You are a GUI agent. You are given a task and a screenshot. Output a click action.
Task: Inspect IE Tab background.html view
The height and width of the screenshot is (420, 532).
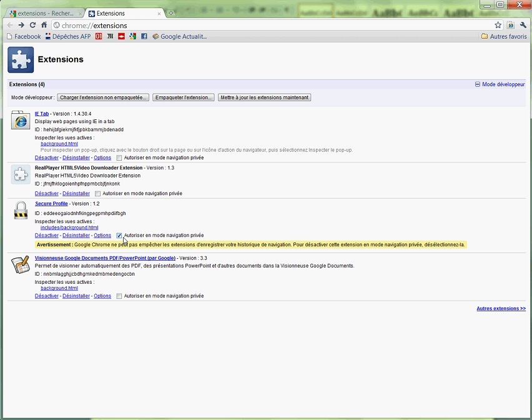59,144
